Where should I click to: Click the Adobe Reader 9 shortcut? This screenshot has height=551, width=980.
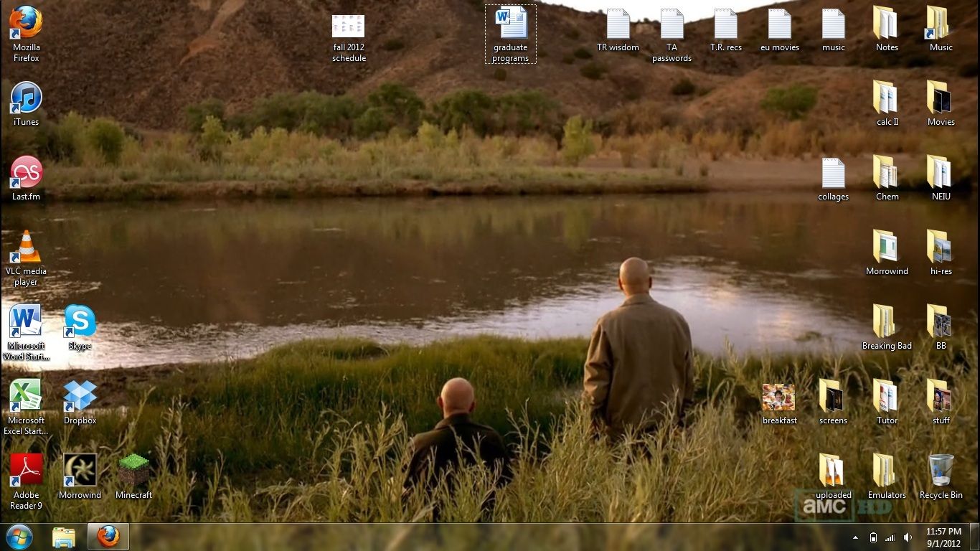click(x=26, y=472)
